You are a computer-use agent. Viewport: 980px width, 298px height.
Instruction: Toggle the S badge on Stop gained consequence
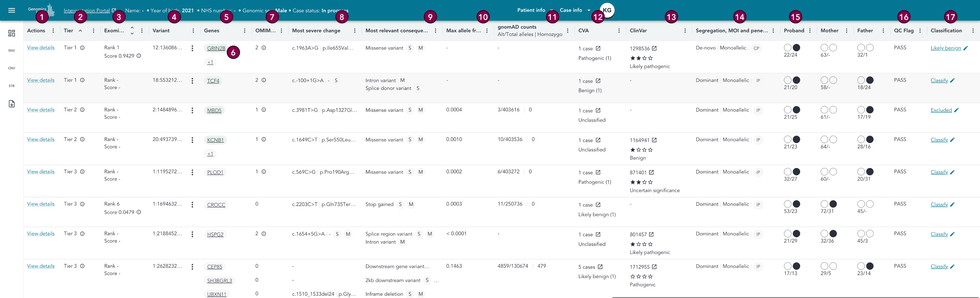point(400,205)
